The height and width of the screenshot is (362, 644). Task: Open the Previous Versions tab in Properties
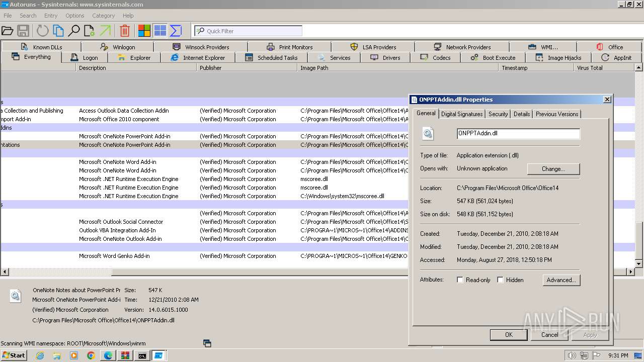[557, 114]
